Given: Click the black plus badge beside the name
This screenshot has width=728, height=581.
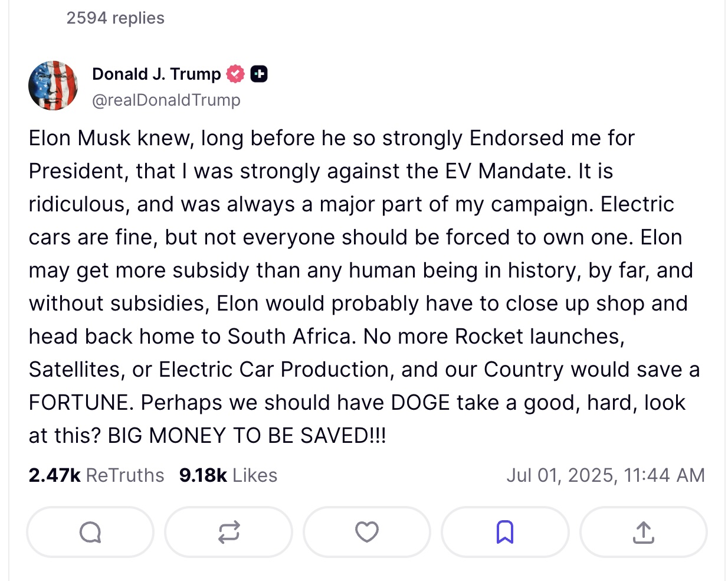Looking at the screenshot, I should (259, 74).
